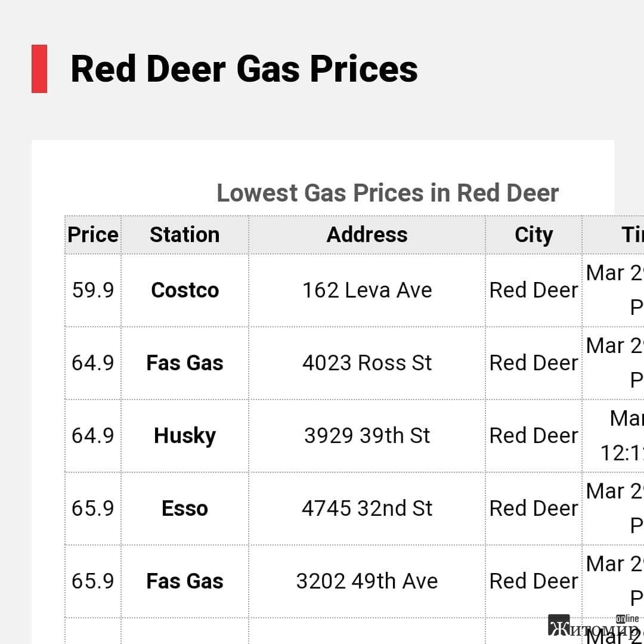Select the 3929 39th St address cell
The width and height of the screenshot is (644, 644).
pos(367,436)
